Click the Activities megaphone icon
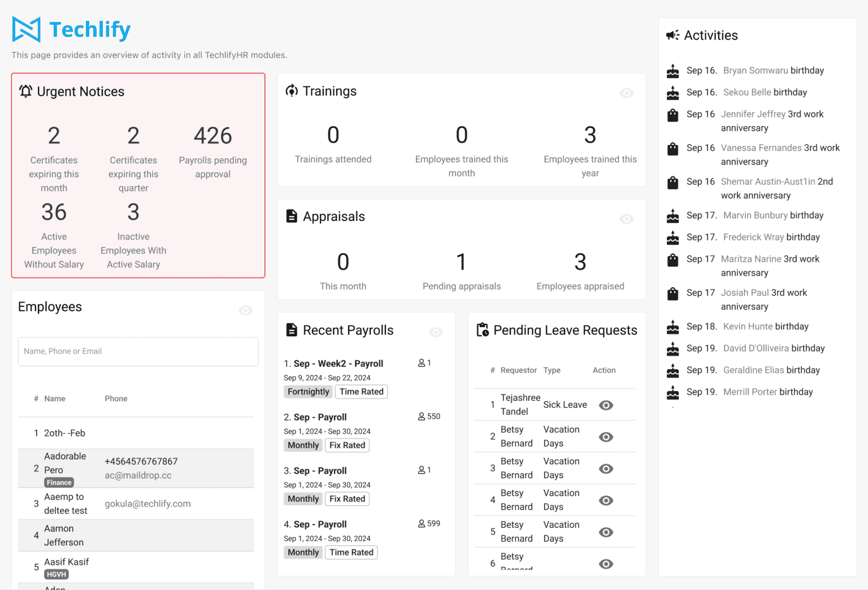 click(x=672, y=35)
